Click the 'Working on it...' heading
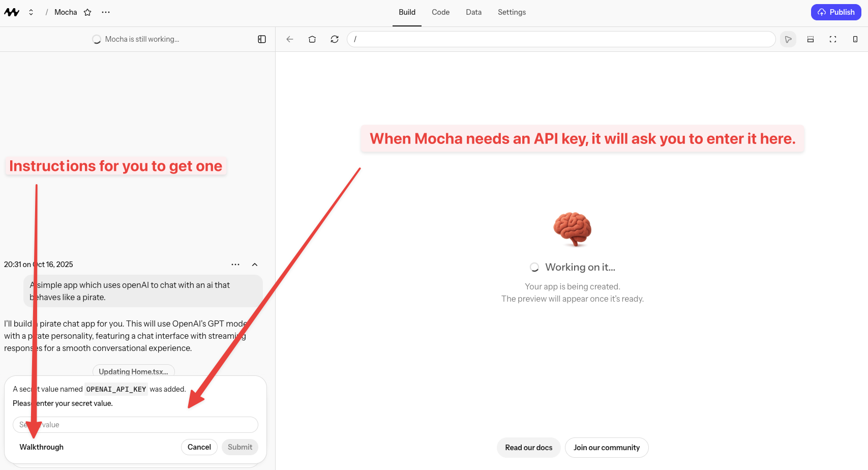This screenshot has width=868, height=470. (580, 267)
